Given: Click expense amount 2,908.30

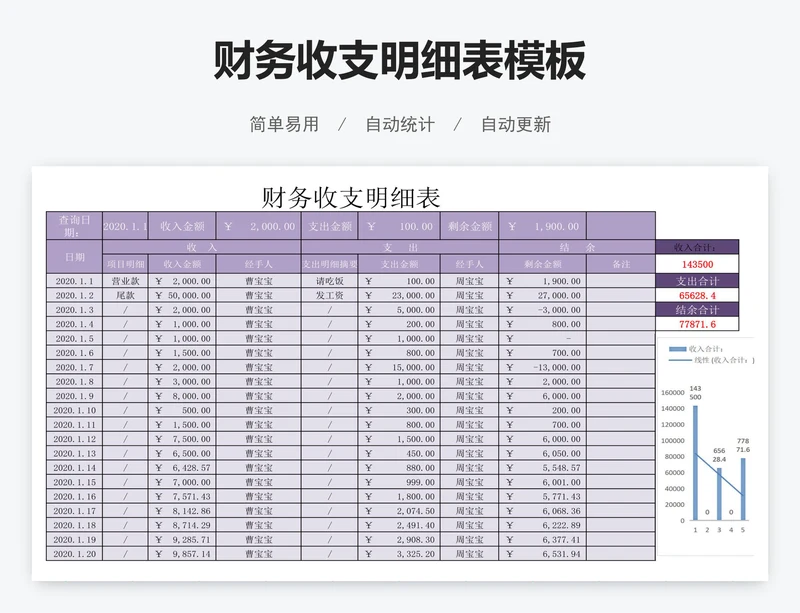Looking at the screenshot, I should [399, 540].
